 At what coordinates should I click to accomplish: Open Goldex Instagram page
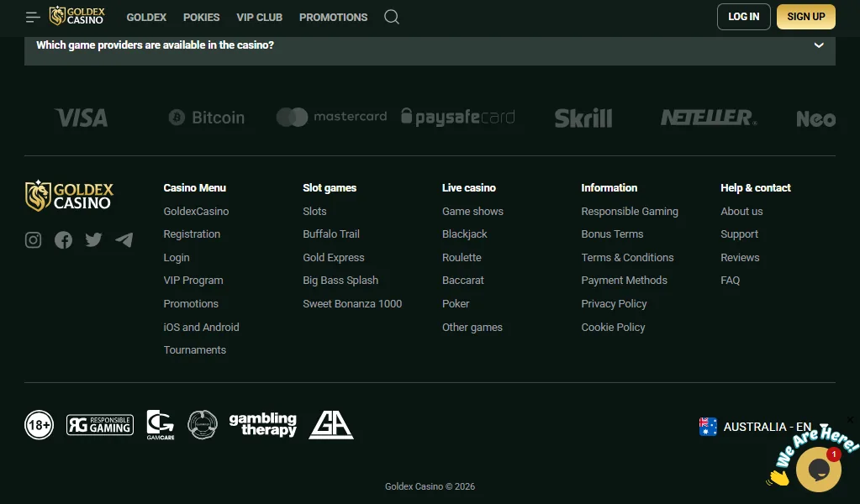pos(33,240)
